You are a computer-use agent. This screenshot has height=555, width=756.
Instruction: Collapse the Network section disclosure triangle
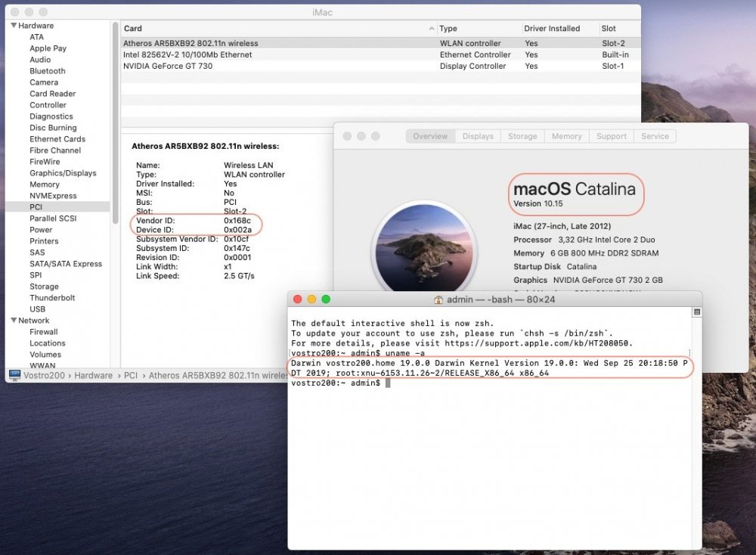pyautogui.click(x=13, y=321)
